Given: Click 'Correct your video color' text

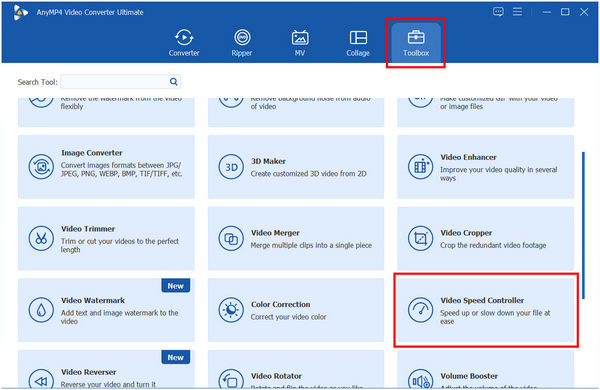Looking at the screenshot, I should click(x=289, y=317).
